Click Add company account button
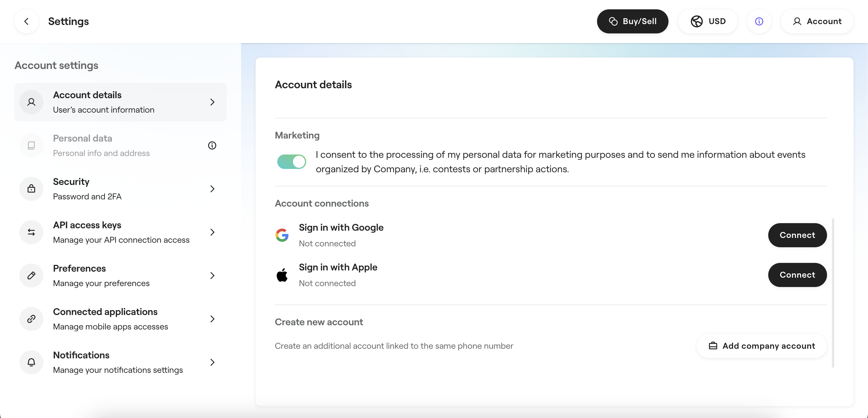This screenshot has width=868, height=418. (762, 346)
